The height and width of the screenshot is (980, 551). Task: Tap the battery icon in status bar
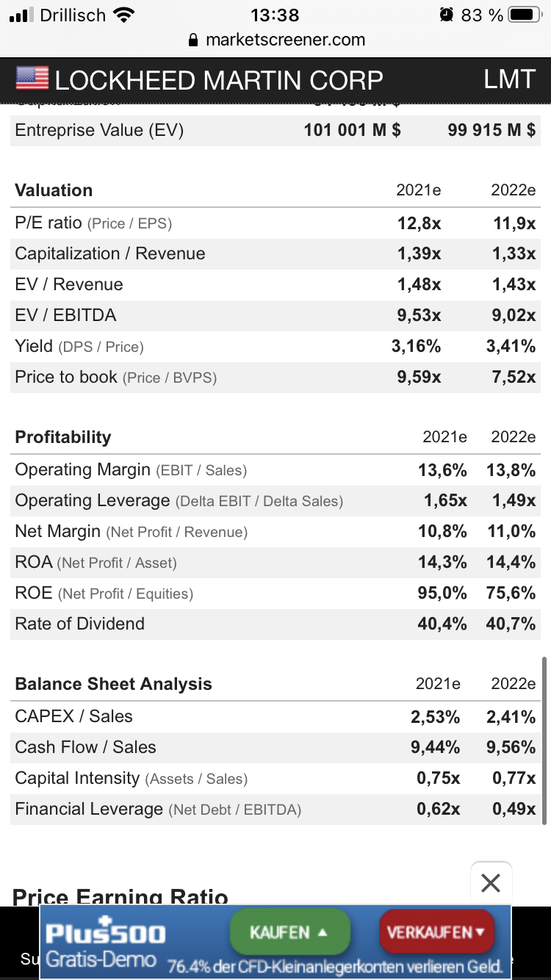pos(524,15)
